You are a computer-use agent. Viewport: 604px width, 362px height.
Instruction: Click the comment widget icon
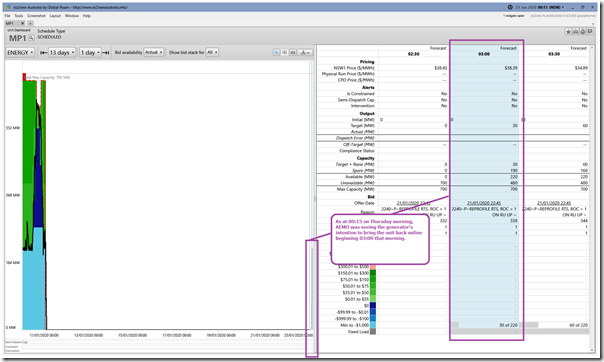[590, 32]
